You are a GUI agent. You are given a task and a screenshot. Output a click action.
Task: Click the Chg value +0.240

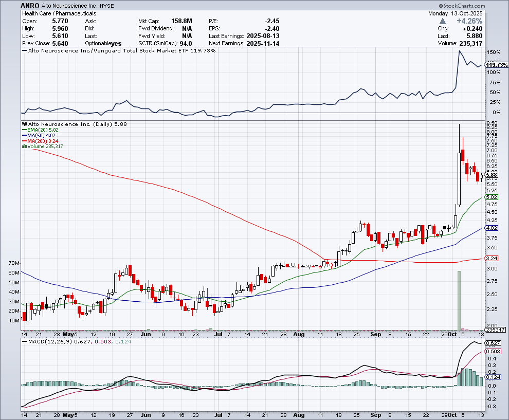[x=472, y=29]
